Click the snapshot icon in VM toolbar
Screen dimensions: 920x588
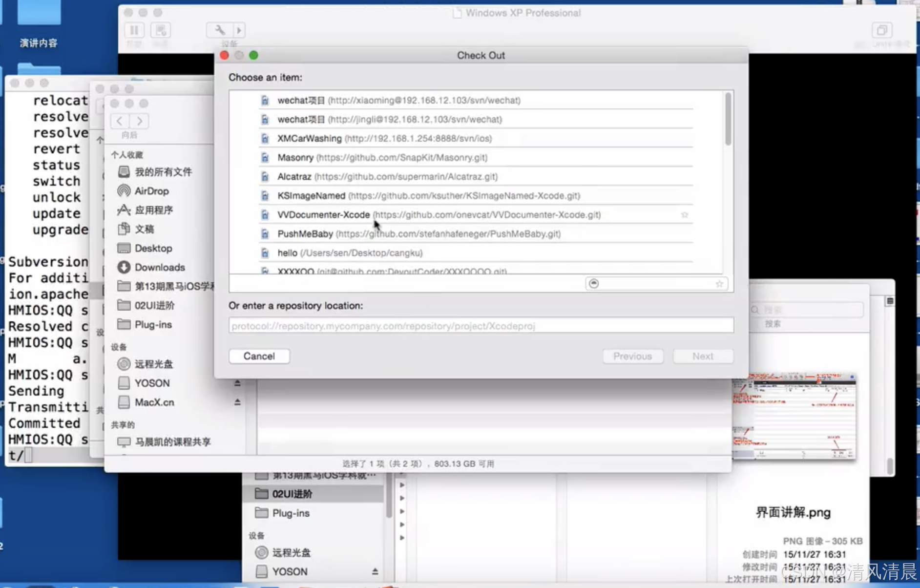pos(161,30)
